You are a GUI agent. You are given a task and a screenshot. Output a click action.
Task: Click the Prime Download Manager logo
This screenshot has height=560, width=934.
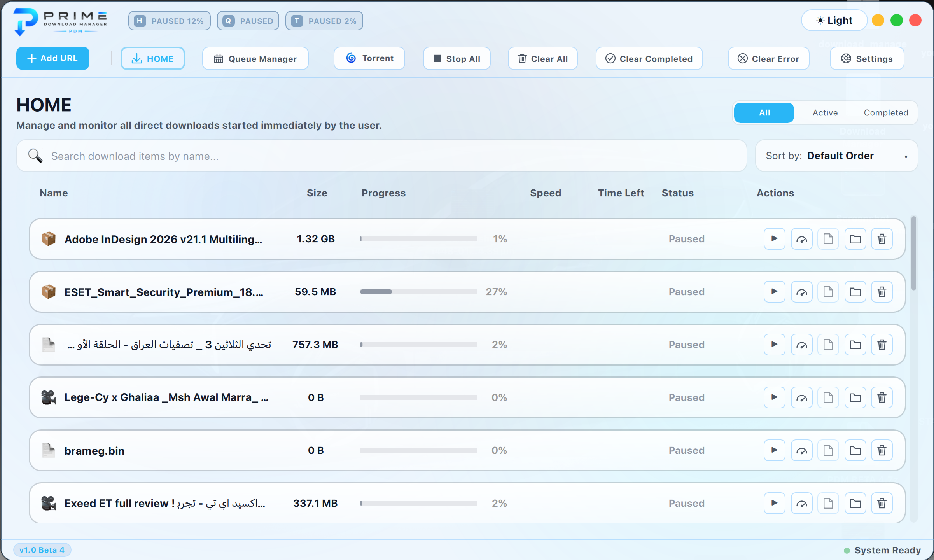(60, 22)
